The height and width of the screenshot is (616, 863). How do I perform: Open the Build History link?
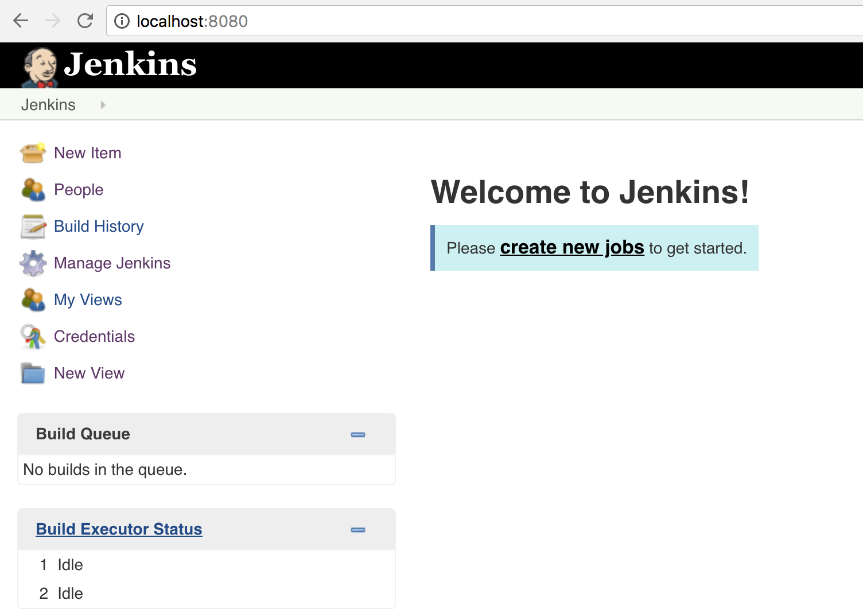[x=99, y=227]
